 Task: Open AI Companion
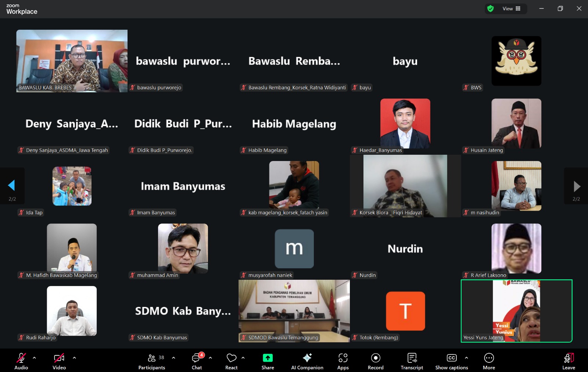[307, 361]
